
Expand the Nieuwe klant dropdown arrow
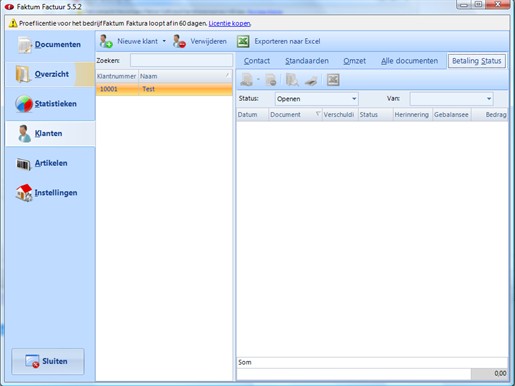click(x=164, y=41)
